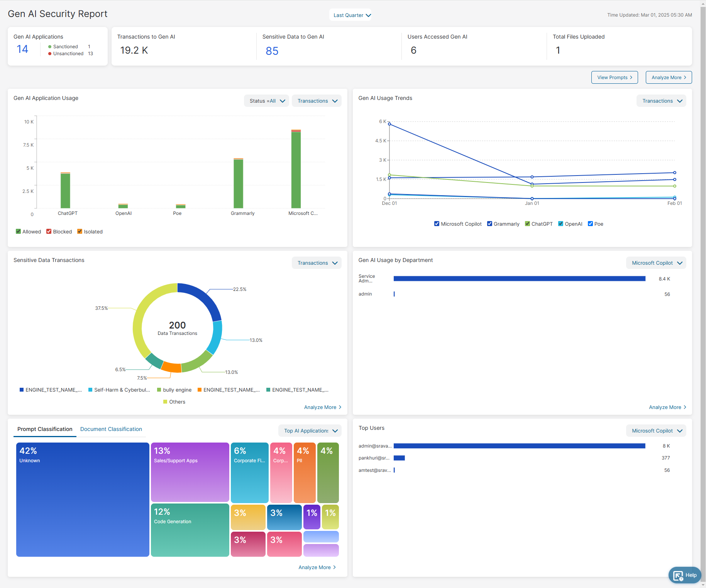Click the page vertical scrollbar

click(x=703, y=294)
